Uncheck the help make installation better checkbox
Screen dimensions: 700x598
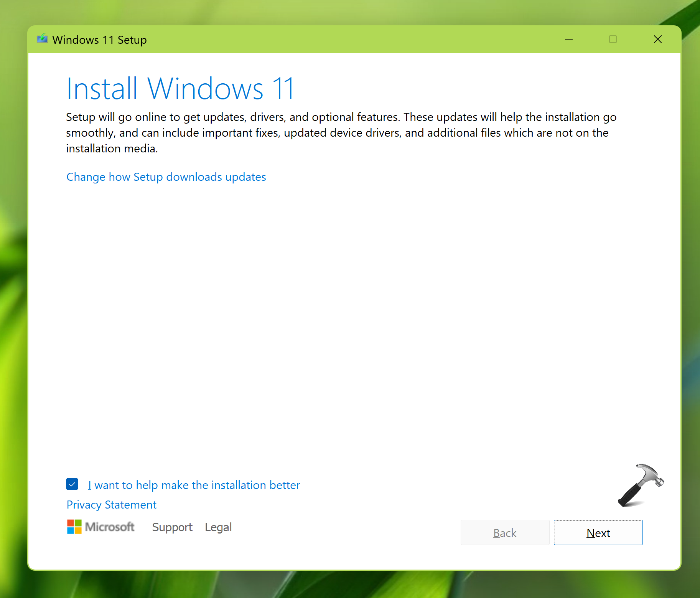click(72, 484)
